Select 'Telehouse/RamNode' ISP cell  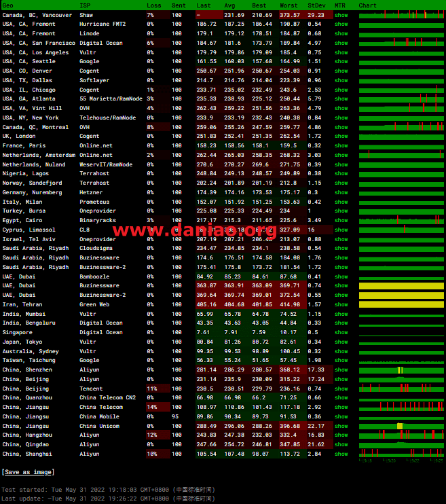(108, 118)
